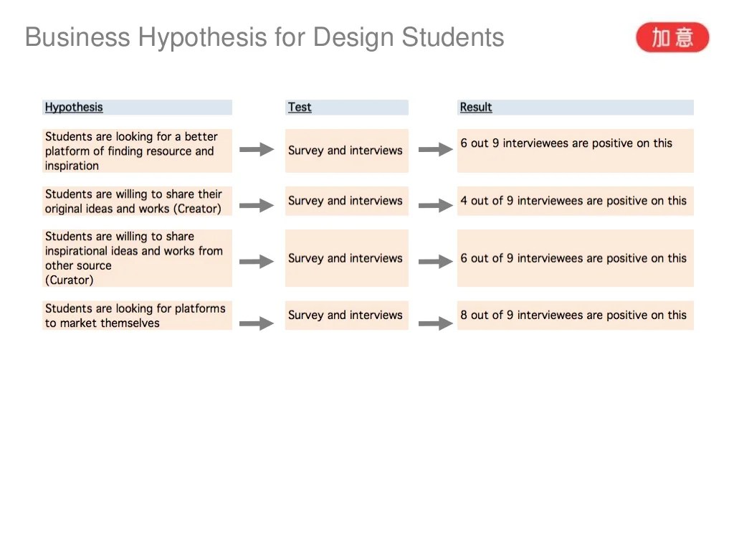The width and height of the screenshot is (734, 560).
Task: Click the inspirational ideas (Curator) hypothesis box
Action: click(137, 258)
